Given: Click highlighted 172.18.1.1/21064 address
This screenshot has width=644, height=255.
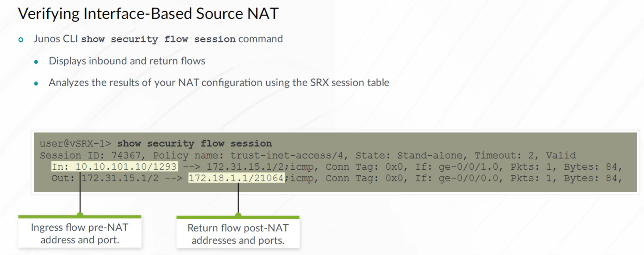Looking at the screenshot, I should pos(236,178).
